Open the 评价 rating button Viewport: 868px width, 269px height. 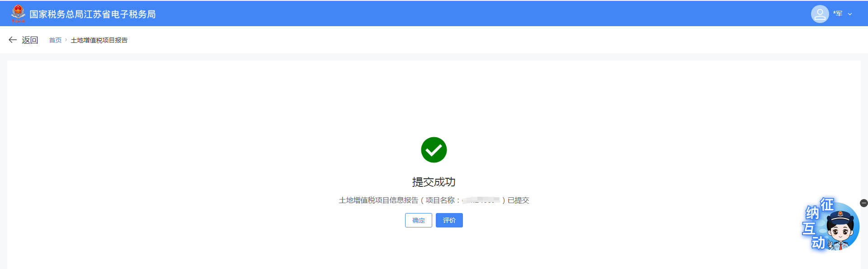click(449, 220)
